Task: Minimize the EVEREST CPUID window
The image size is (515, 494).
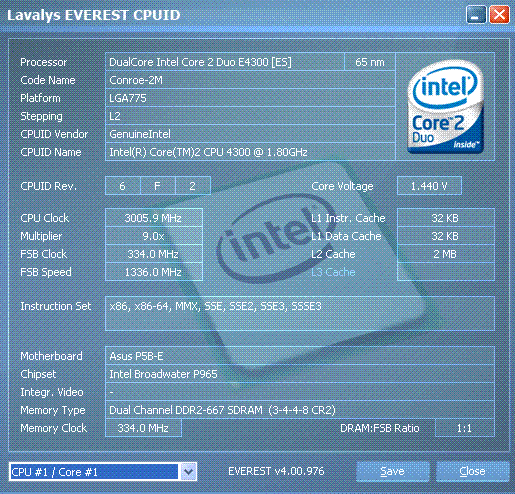Action: tap(476, 15)
